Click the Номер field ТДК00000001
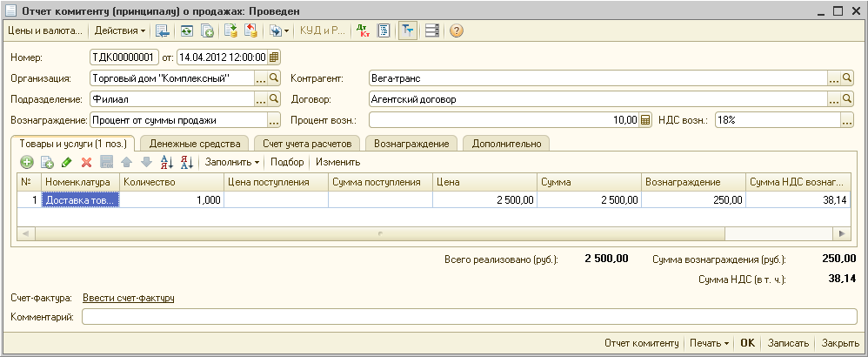The width and height of the screenshot is (868, 357). 124,57
